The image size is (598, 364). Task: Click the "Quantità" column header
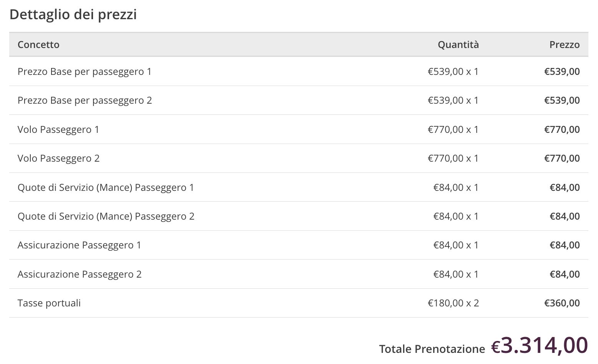[458, 45]
